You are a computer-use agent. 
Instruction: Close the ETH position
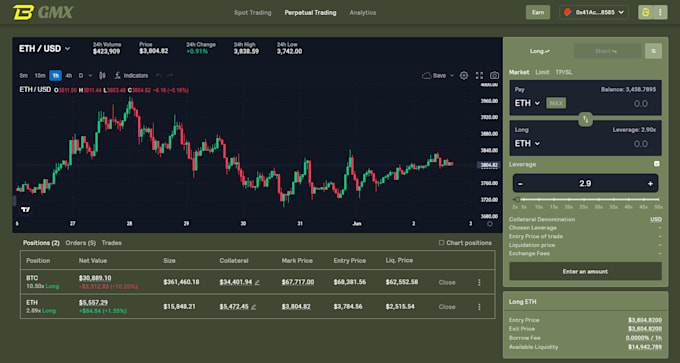tap(447, 307)
